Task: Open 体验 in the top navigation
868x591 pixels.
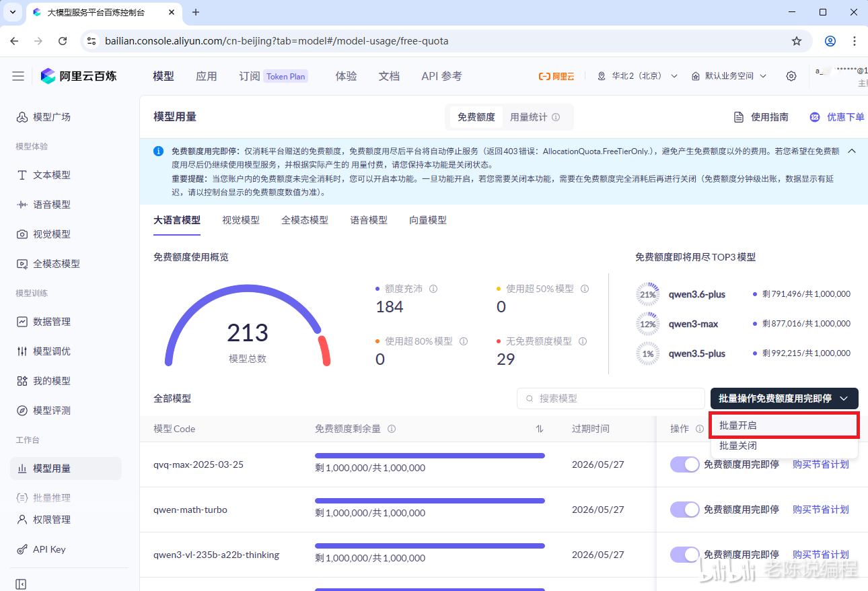Action: [347, 76]
